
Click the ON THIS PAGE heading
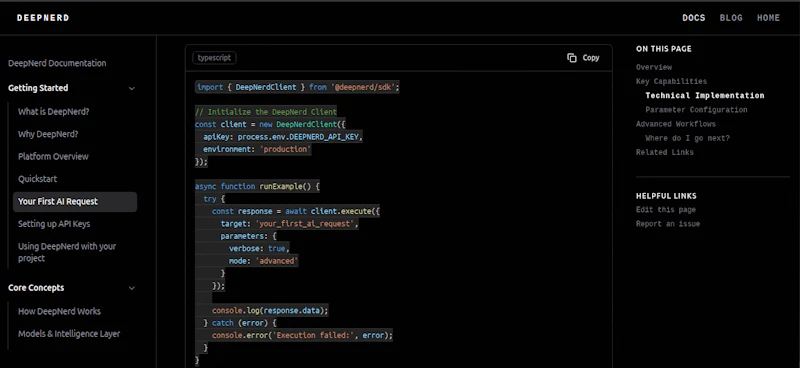[664, 49]
